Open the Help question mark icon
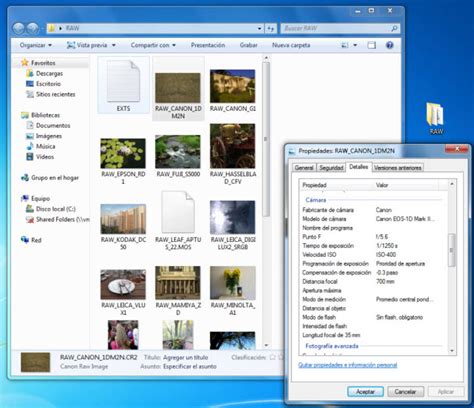Image resolution: width=474 pixels, height=408 pixels. [389, 45]
